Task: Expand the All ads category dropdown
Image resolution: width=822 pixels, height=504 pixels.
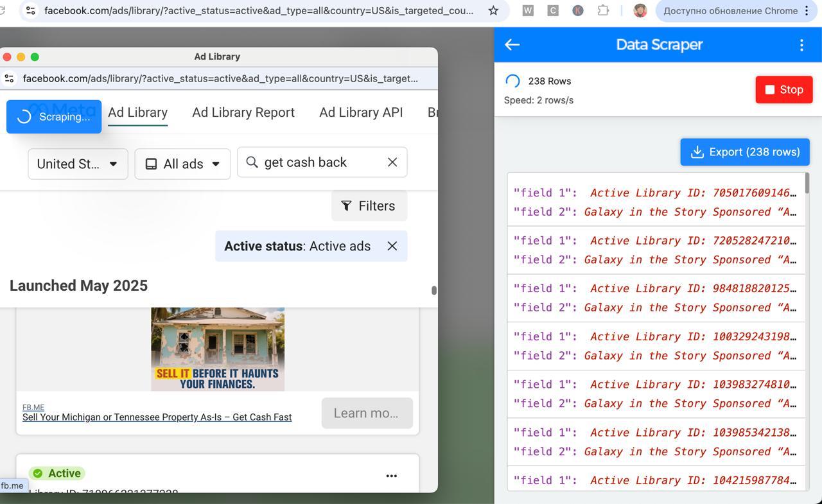Action: tap(182, 164)
